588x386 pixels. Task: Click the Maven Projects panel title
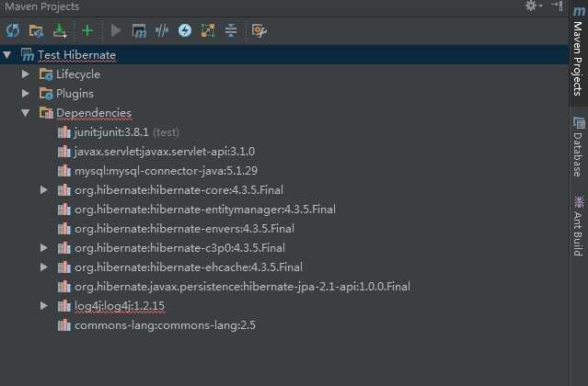point(42,6)
